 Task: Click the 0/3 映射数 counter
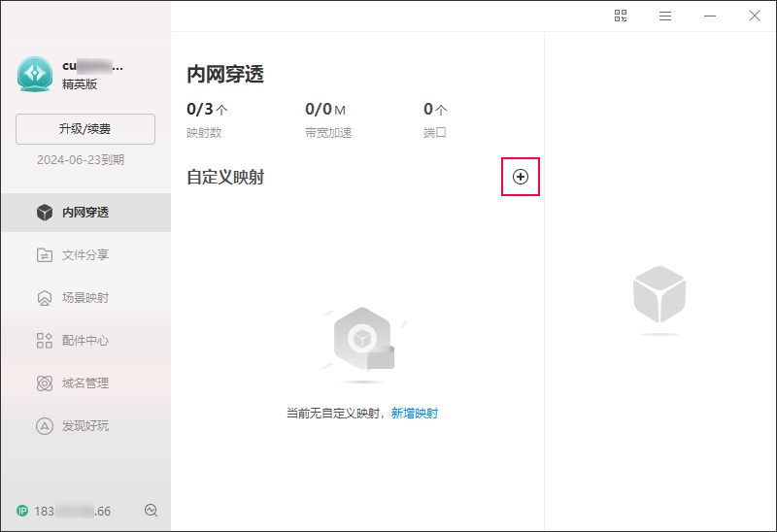click(x=207, y=109)
